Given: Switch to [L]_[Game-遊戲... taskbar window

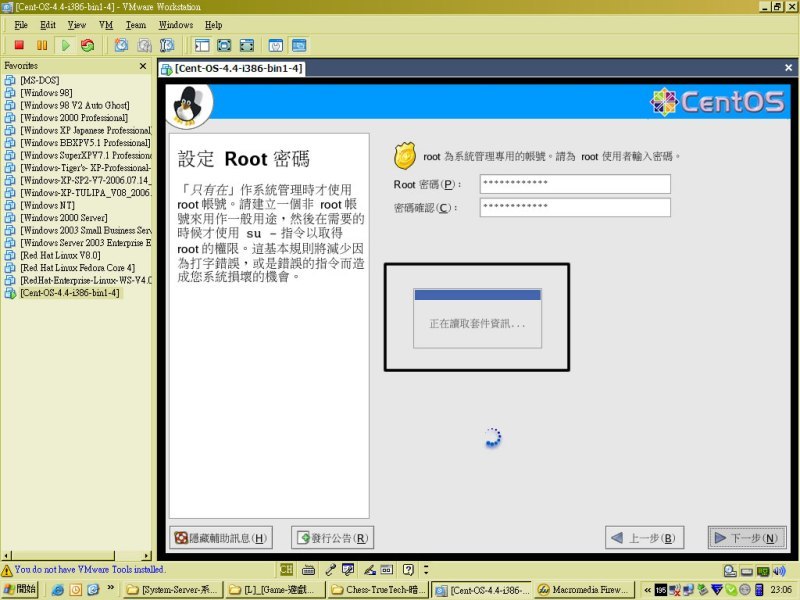Looking at the screenshot, I should click(275, 590).
